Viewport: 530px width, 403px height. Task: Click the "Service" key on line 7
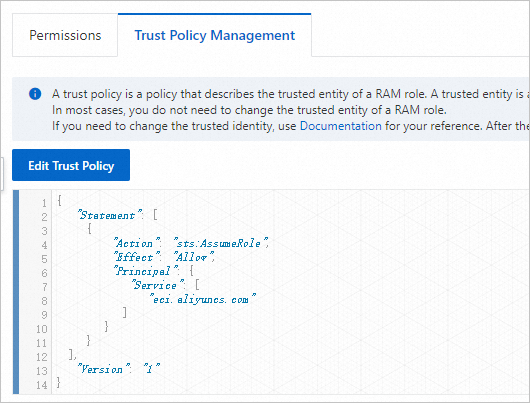[158, 286]
